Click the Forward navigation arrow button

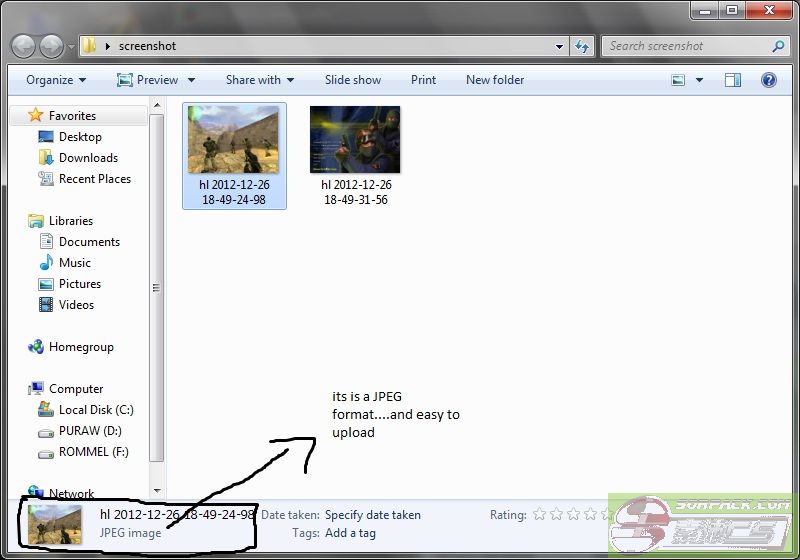(52, 46)
